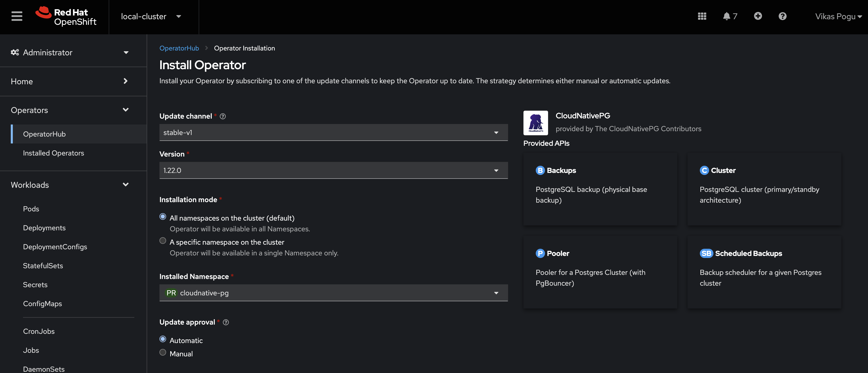
Task: Open StatefulSets under Workloads
Action: tap(43, 266)
